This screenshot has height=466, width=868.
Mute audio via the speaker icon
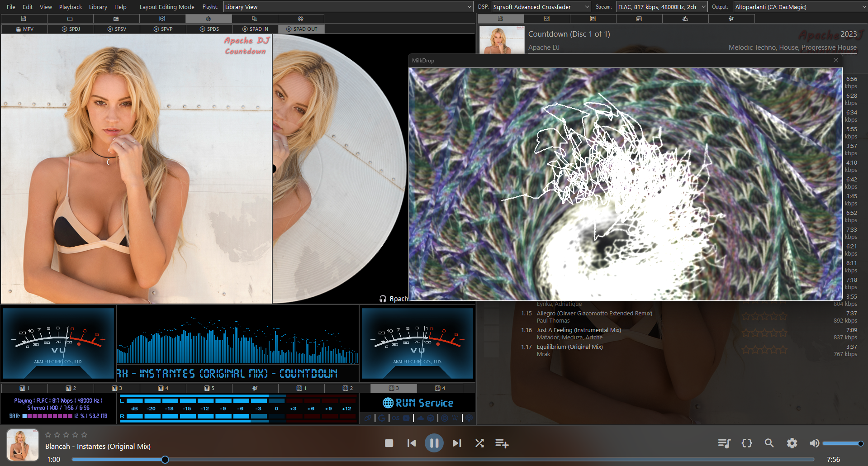tap(814, 443)
